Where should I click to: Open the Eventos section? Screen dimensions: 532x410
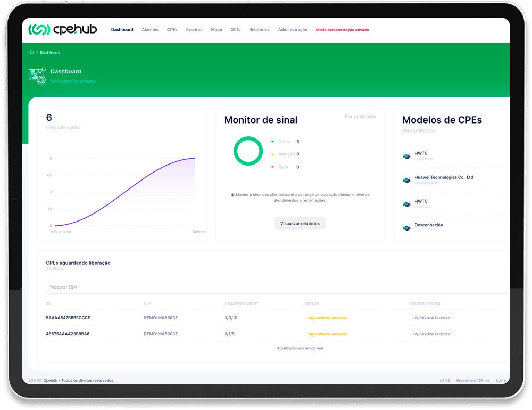coord(194,30)
